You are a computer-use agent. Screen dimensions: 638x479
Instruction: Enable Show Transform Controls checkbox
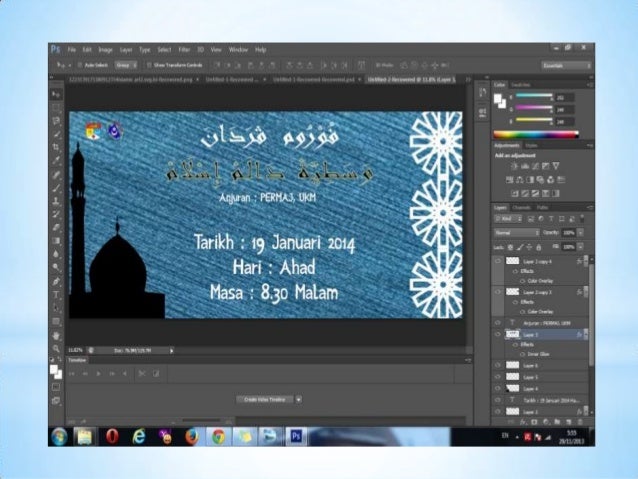point(149,65)
